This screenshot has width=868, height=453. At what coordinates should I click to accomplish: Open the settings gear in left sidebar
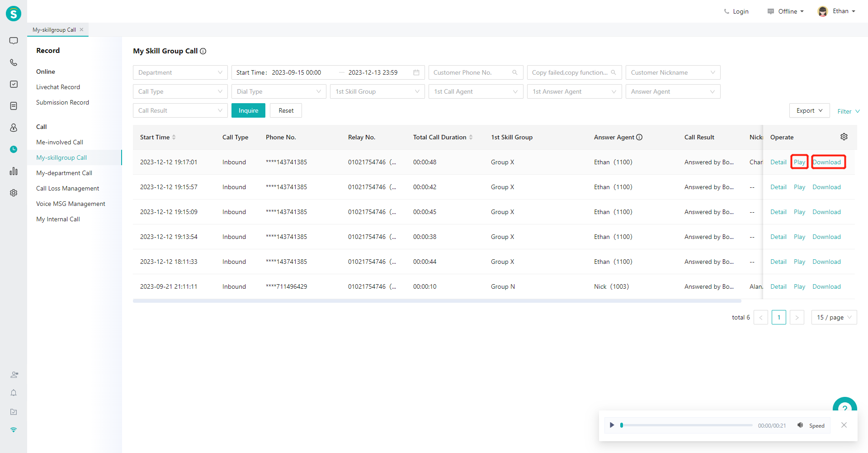(x=14, y=193)
